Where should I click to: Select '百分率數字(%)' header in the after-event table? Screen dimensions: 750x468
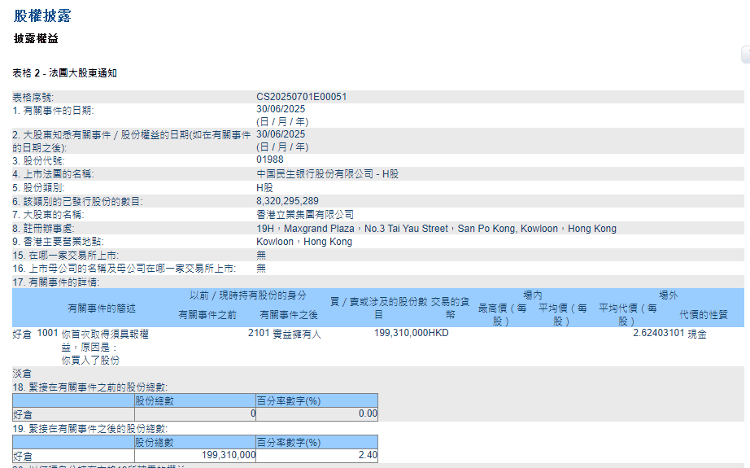point(288,443)
